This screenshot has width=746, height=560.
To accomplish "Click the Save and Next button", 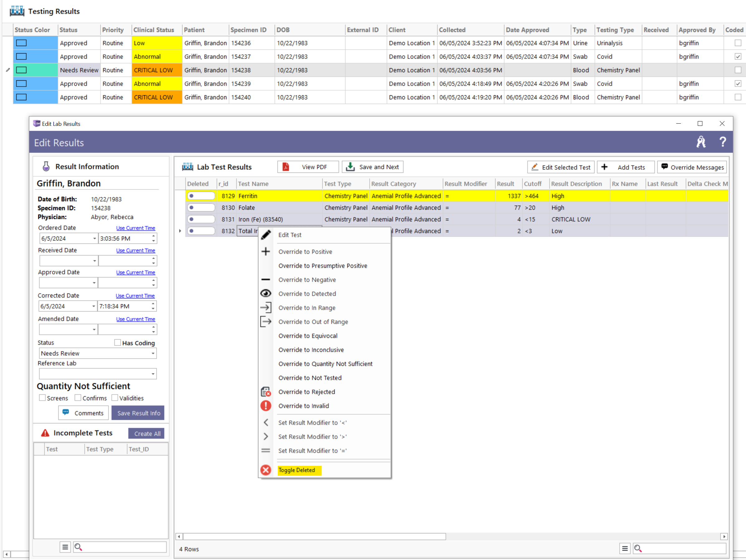I will point(372,167).
